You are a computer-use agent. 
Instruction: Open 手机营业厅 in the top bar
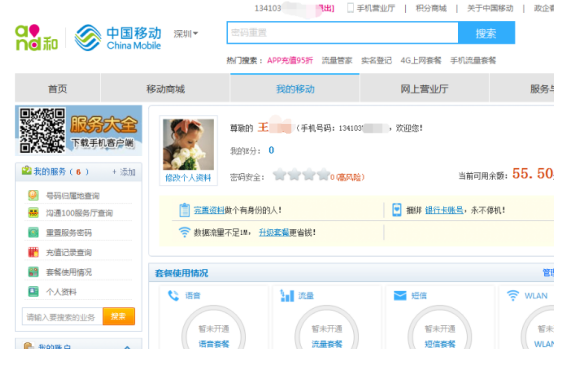[376, 8]
